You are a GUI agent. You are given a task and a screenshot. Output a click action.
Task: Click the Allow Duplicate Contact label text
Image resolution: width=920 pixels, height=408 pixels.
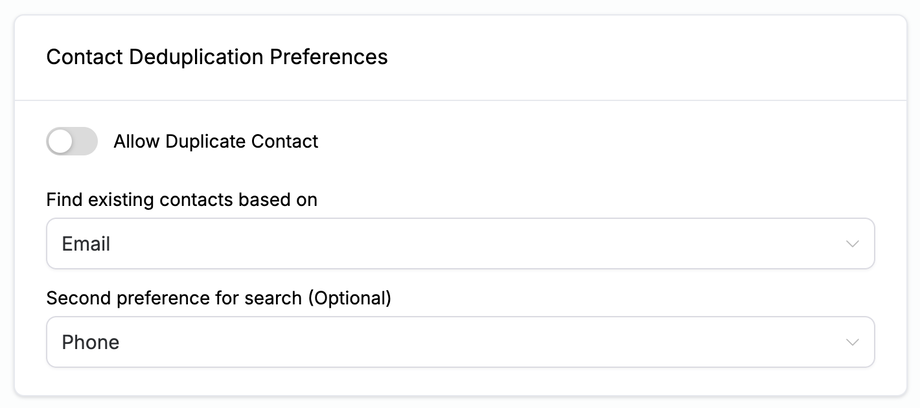(x=216, y=142)
